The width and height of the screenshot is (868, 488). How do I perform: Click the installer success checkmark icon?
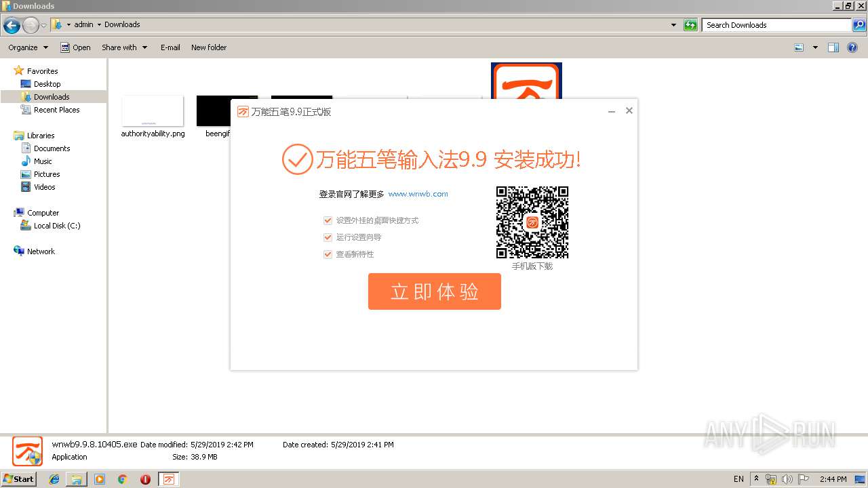pyautogui.click(x=296, y=160)
